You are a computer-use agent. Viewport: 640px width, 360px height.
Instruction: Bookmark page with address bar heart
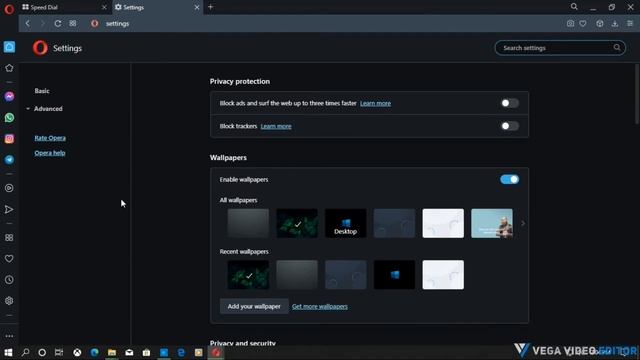[x=583, y=24]
